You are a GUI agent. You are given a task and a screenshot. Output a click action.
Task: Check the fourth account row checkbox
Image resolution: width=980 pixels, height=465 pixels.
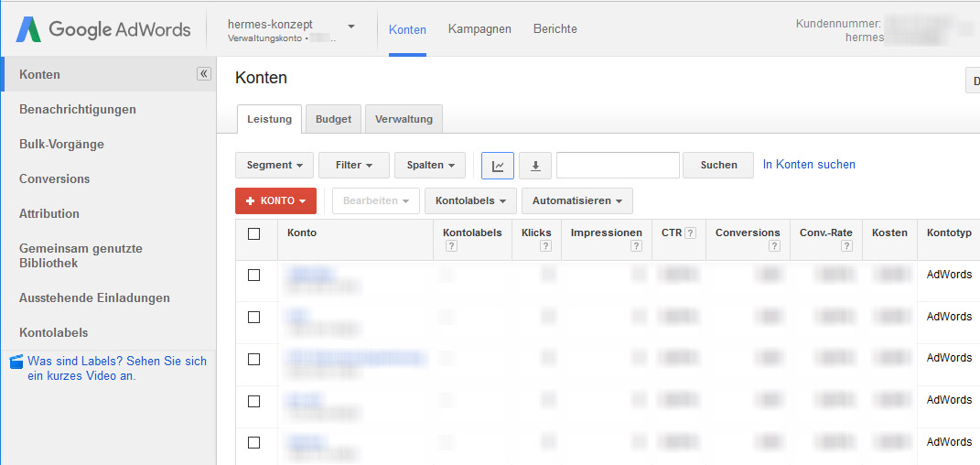coord(253,401)
